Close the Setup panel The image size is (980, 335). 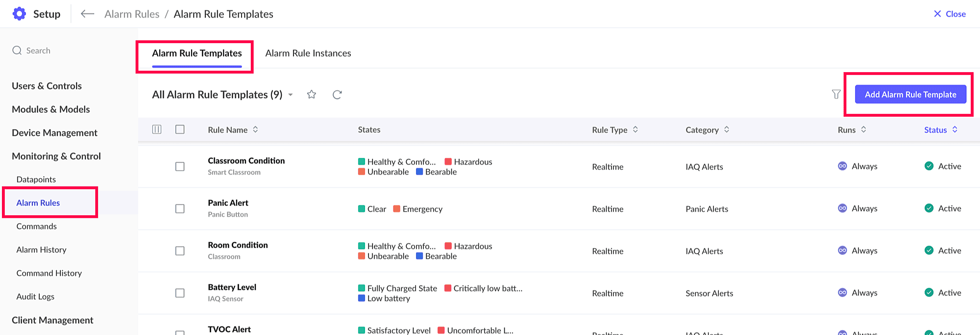(x=949, y=14)
